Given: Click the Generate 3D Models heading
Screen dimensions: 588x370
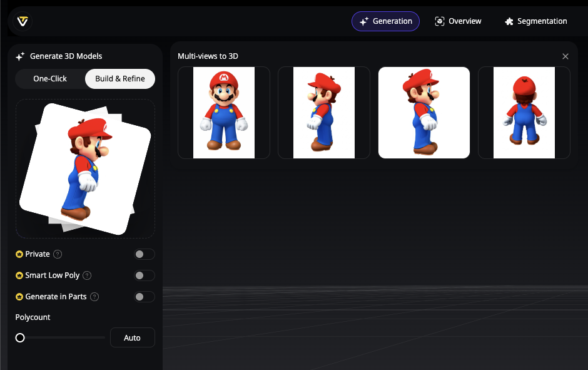Looking at the screenshot, I should coord(66,56).
